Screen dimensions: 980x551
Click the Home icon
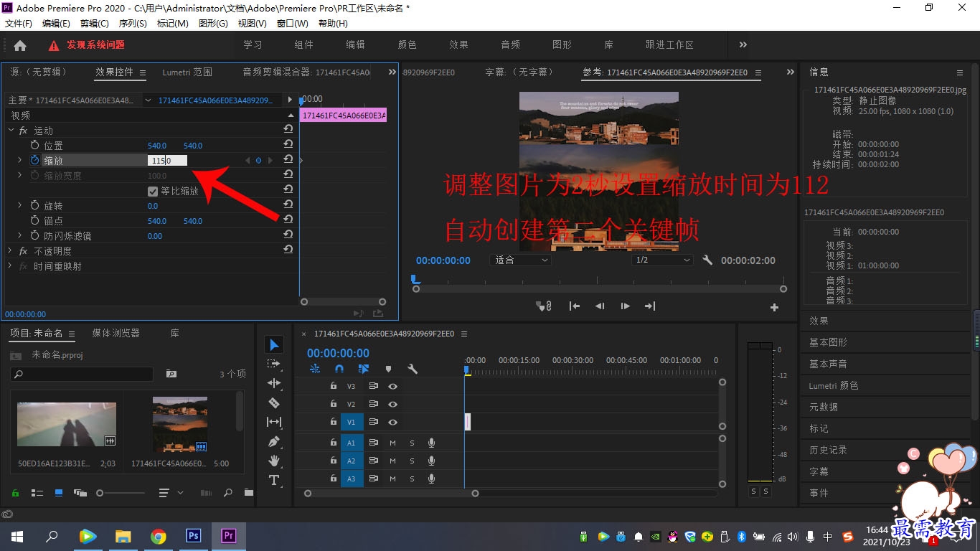click(20, 45)
